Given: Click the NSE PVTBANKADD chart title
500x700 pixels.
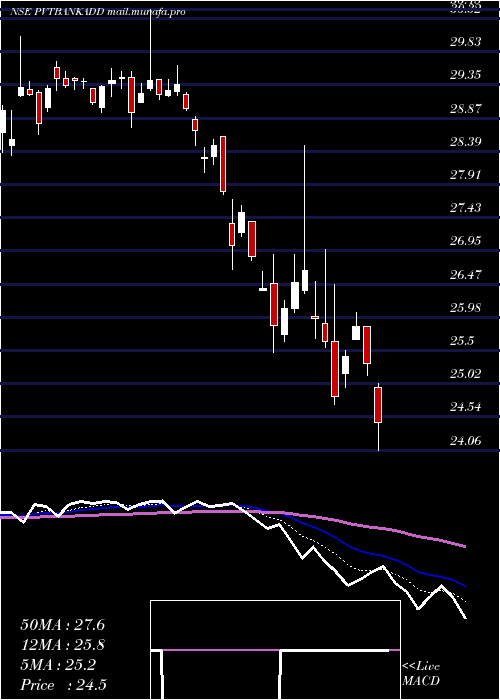Looking at the screenshot, I should pos(98,12).
